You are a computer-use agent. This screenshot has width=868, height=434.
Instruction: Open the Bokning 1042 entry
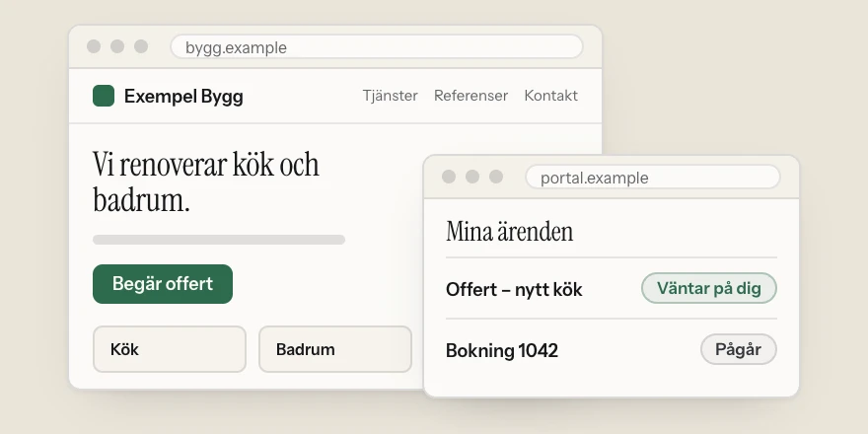tap(612, 350)
